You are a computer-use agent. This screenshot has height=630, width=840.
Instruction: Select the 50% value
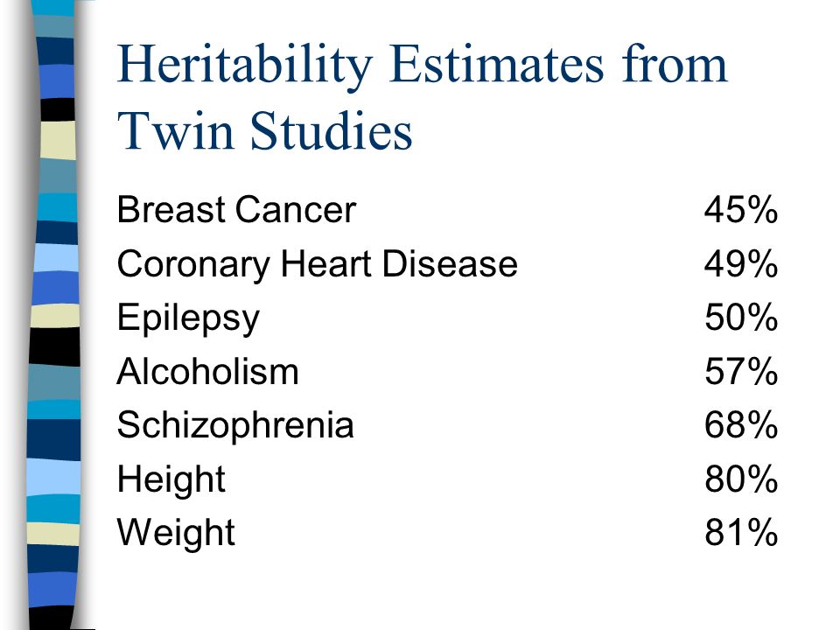pos(741,317)
